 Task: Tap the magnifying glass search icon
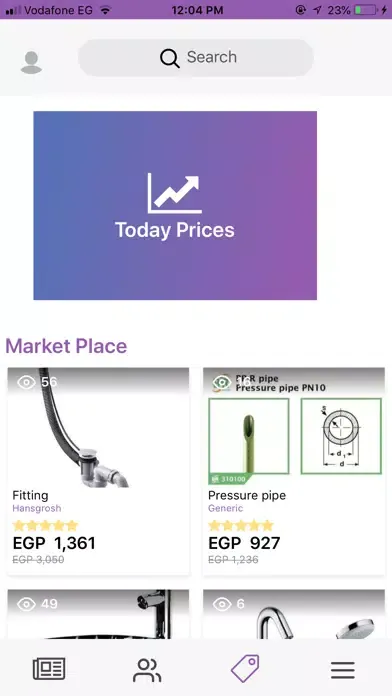(x=170, y=58)
